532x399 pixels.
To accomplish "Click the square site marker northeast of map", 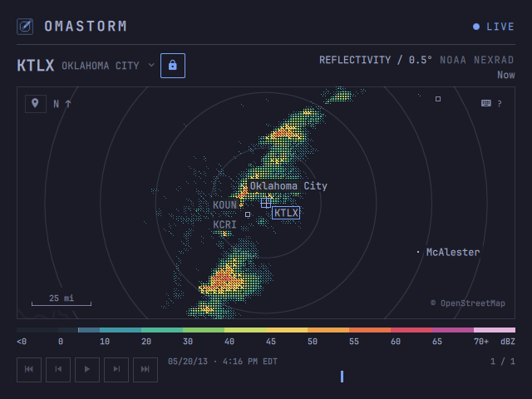I will [438, 99].
